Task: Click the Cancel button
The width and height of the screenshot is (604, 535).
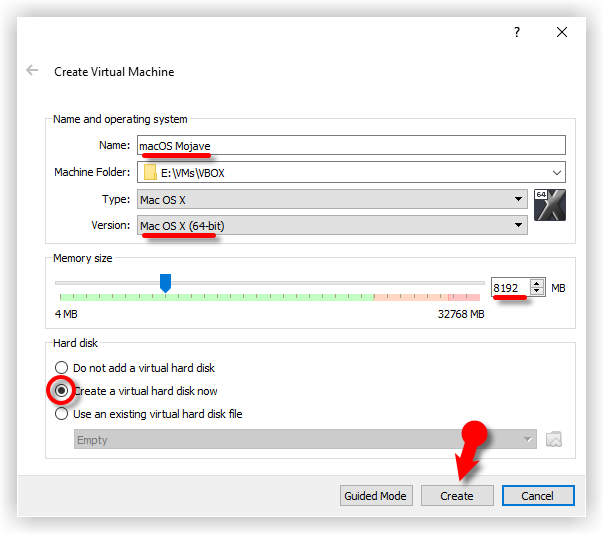Action: pos(537,496)
